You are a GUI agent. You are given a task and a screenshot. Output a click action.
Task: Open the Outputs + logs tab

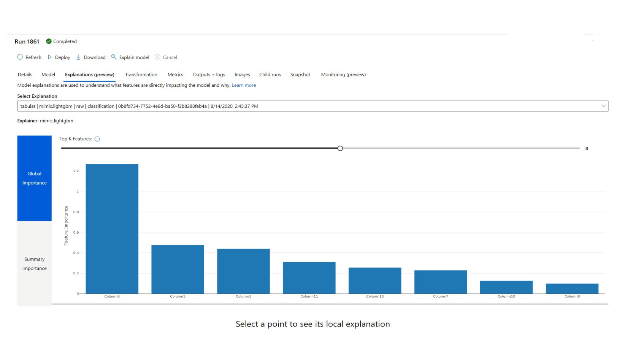point(209,75)
